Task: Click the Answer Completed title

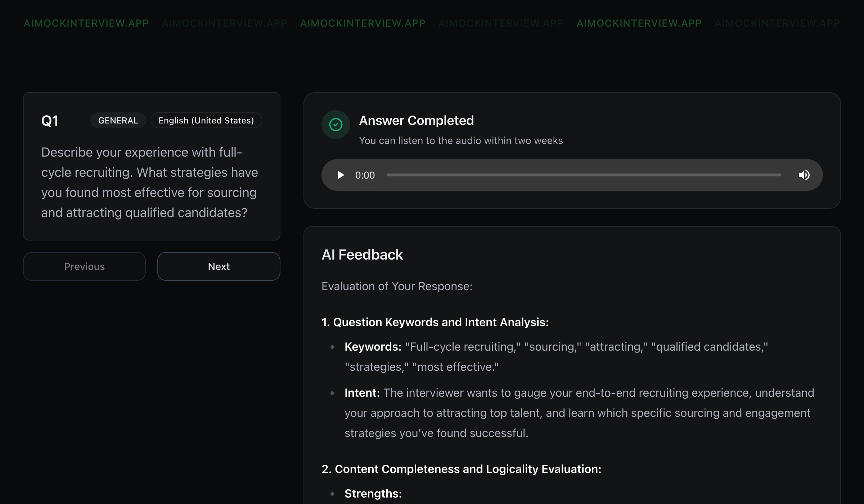Action: [x=416, y=121]
